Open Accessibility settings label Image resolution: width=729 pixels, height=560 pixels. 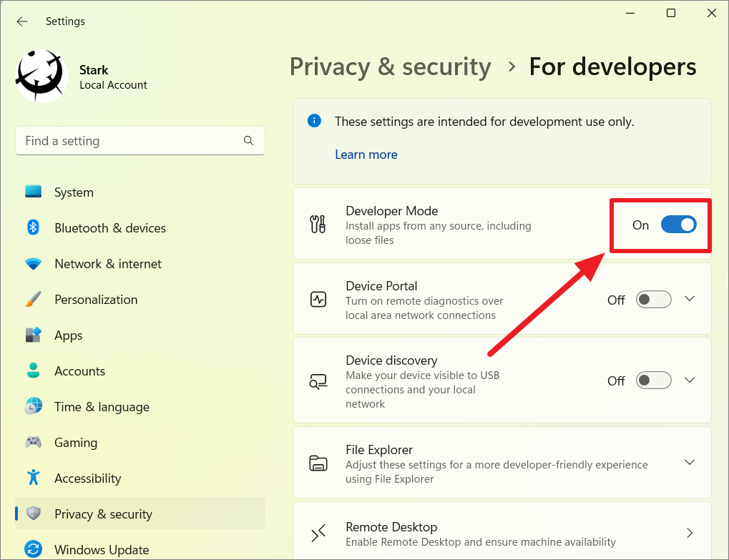pos(88,478)
